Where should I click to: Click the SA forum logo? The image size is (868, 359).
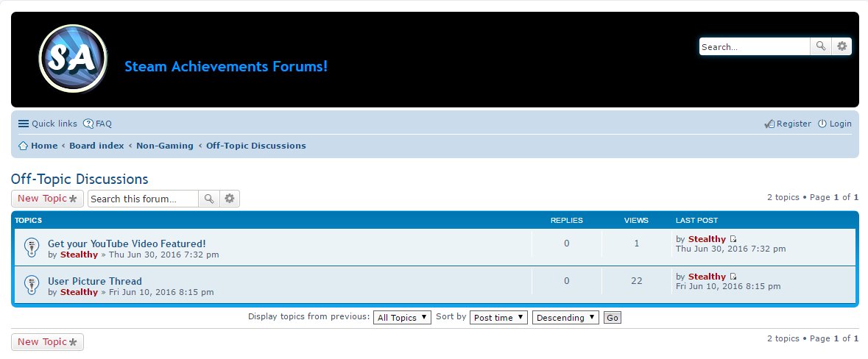[73, 59]
